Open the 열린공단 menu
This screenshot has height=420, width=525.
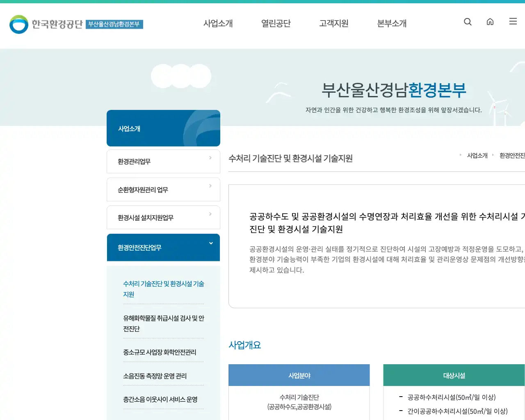tap(276, 23)
